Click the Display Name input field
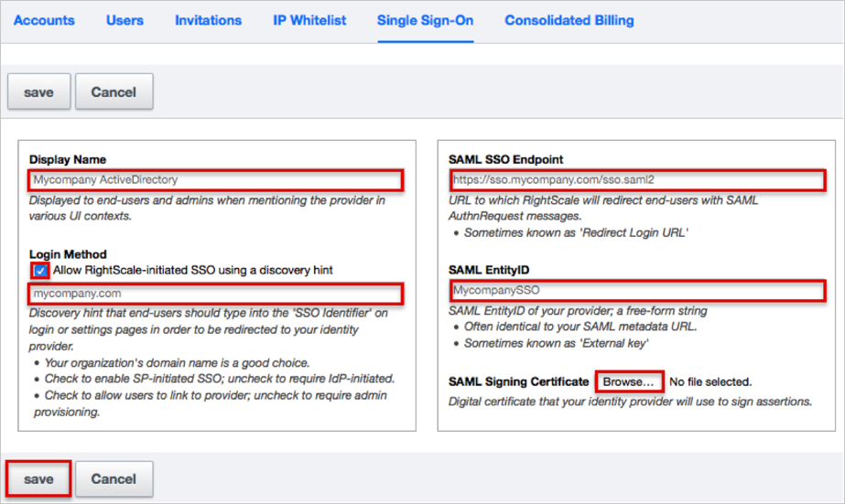The width and height of the screenshot is (845, 504). 215,179
